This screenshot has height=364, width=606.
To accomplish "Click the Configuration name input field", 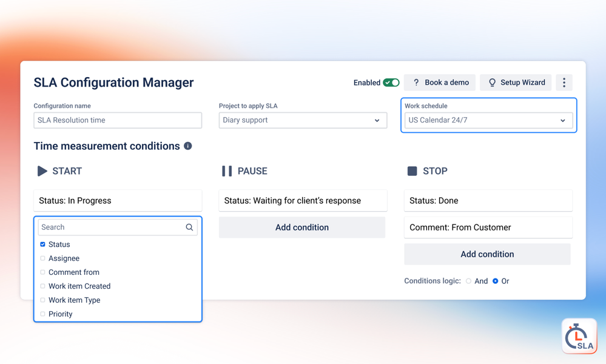I will 118,120.
